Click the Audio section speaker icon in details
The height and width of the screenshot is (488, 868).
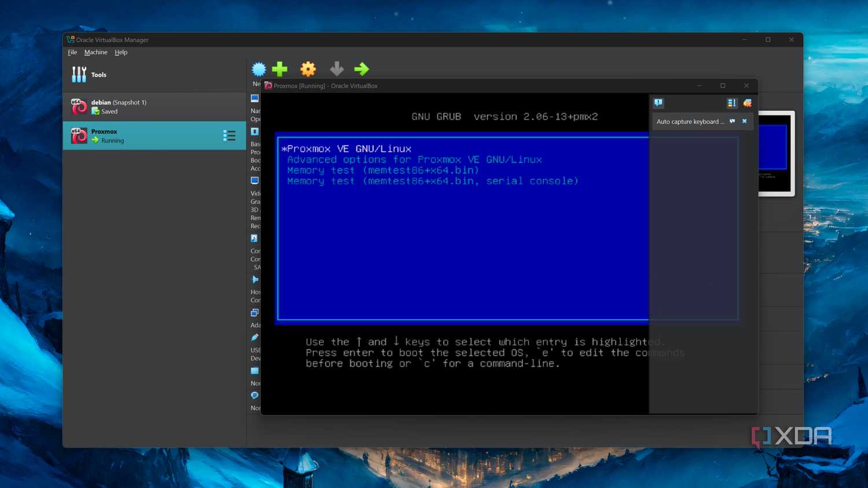coord(255,279)
